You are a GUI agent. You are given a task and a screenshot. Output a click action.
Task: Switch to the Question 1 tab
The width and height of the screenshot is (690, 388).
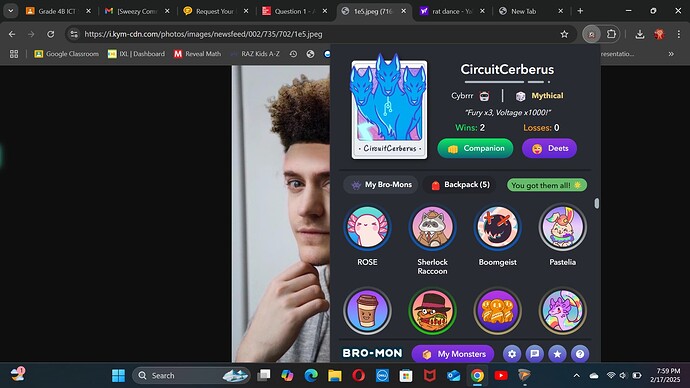pos(295,11)
